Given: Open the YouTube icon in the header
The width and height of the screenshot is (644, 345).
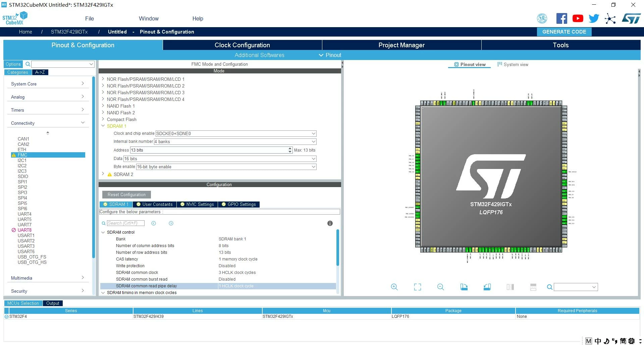Looking at the screenshot, I should (578, 18).
